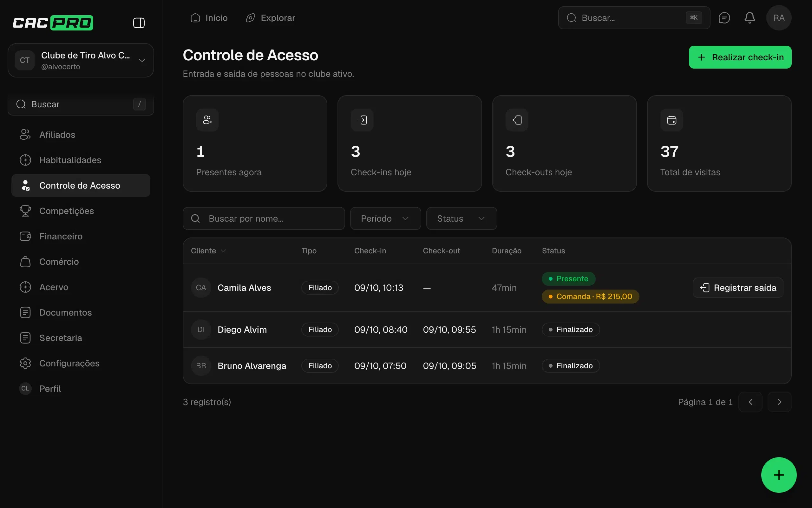Open Comércio in the sidebar
Screen dimensions: 812x508
[81, 262]
